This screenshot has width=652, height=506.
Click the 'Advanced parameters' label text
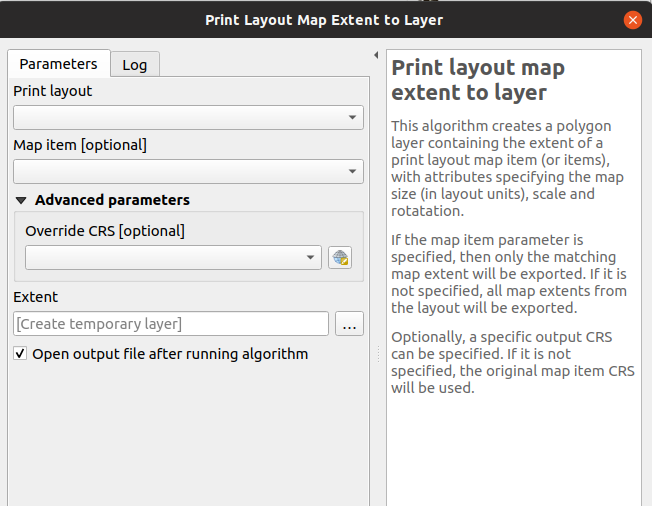(112, 200)
